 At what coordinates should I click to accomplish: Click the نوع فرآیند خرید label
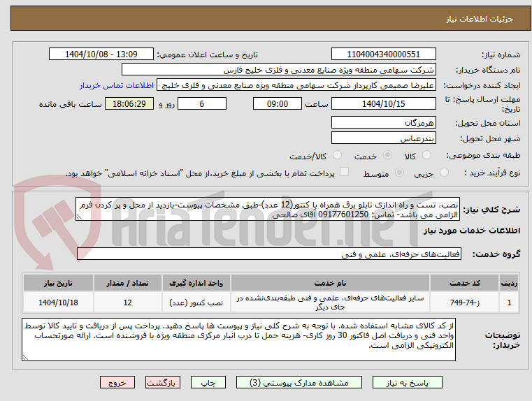pyautogui.click(x=492, y=173)
